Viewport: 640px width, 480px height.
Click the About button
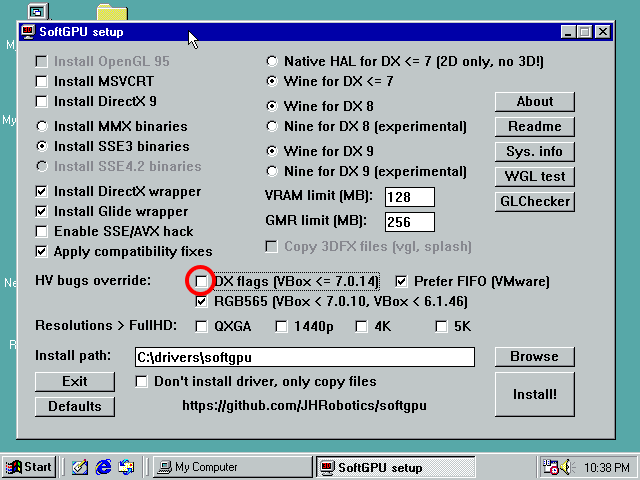[x=535, y=102]
